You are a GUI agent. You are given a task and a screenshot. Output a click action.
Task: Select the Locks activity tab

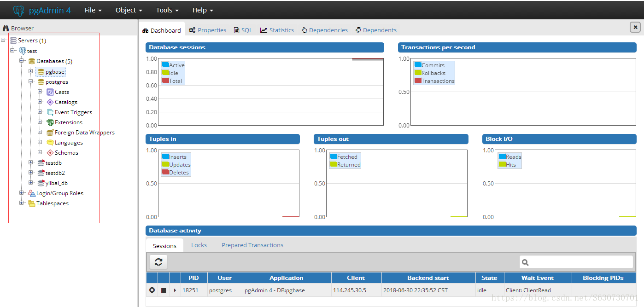click(199, 245)
